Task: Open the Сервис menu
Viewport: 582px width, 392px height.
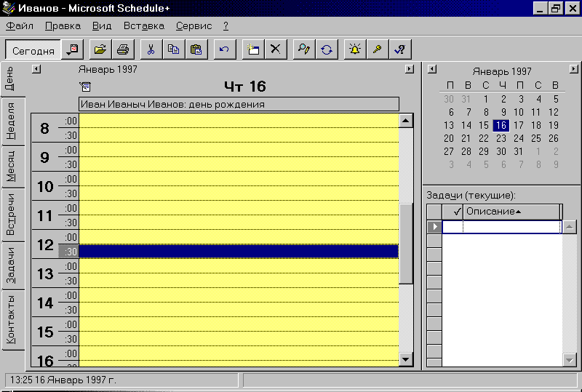Action: [194, 26]
